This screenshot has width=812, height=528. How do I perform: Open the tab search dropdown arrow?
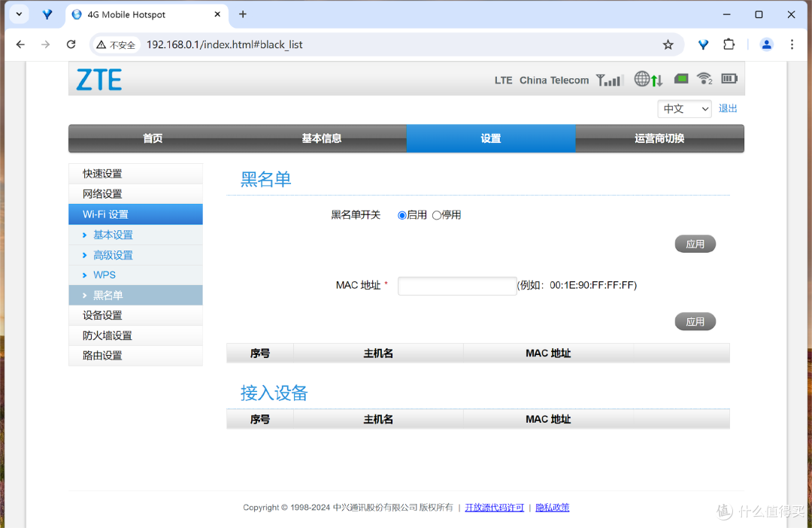(x=19, y=14)
